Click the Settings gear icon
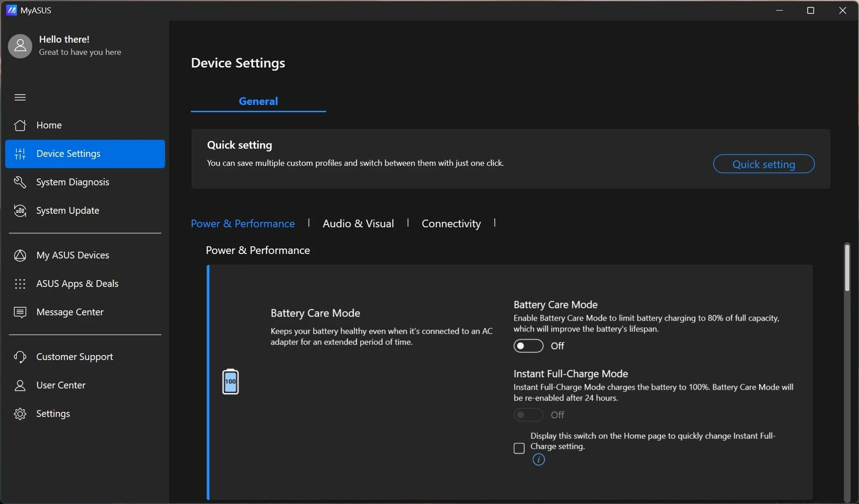Viewport: 859px width, 504px height. (20, 414)
